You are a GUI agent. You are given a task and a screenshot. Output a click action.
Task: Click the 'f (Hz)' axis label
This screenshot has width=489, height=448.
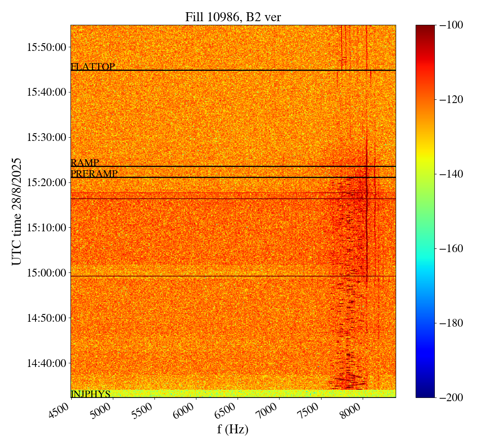233,429
